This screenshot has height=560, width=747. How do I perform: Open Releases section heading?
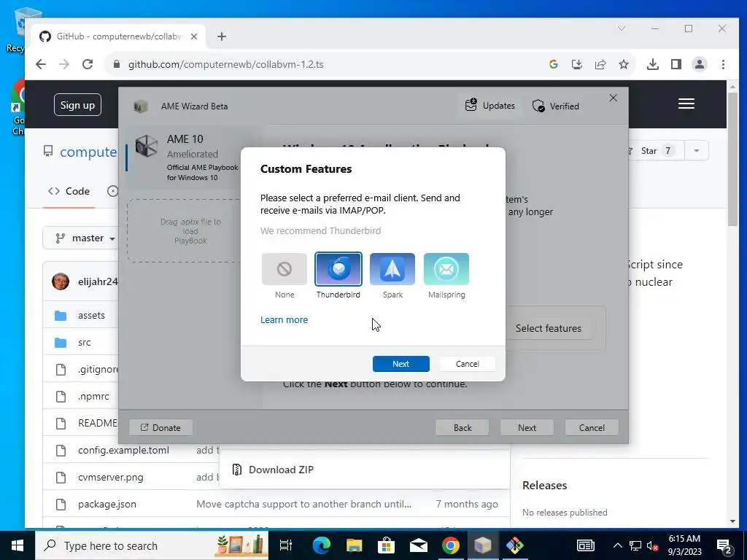(544, 485)
